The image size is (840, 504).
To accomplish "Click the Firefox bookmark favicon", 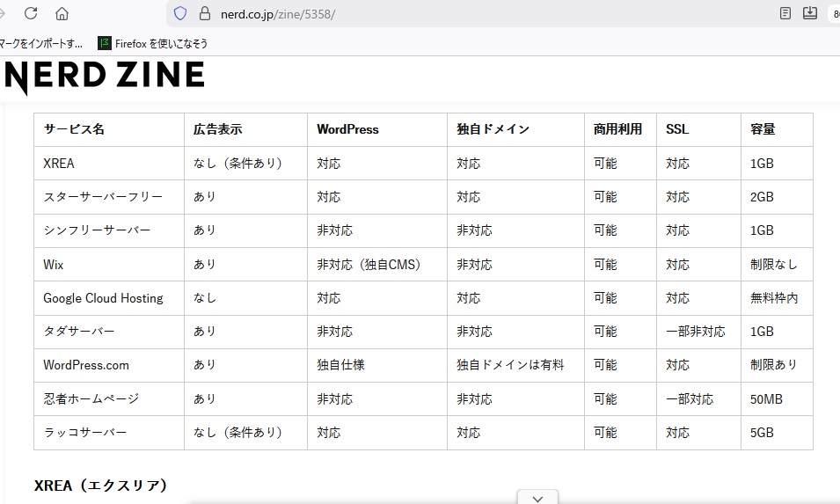I will pyautogui.click(x=105, y=42).
